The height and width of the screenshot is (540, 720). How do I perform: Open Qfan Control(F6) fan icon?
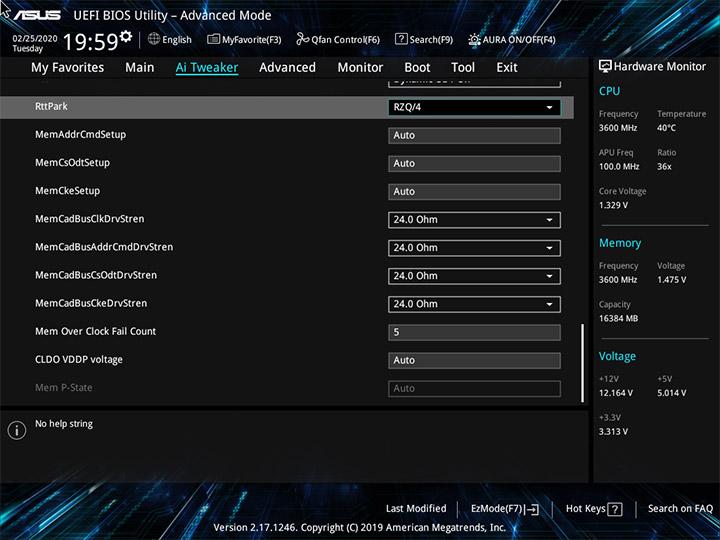(302, 39)
